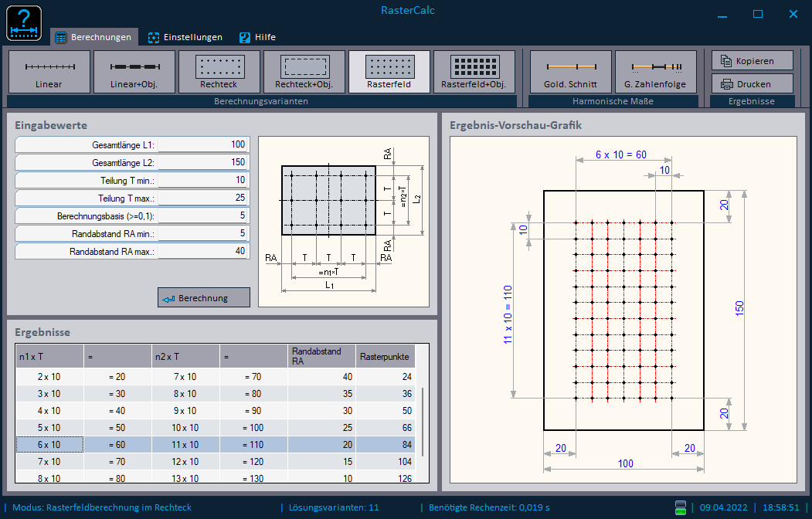Select the Linear calculation variant icon
The image size is (812, 519).
[x=49, y=71]
